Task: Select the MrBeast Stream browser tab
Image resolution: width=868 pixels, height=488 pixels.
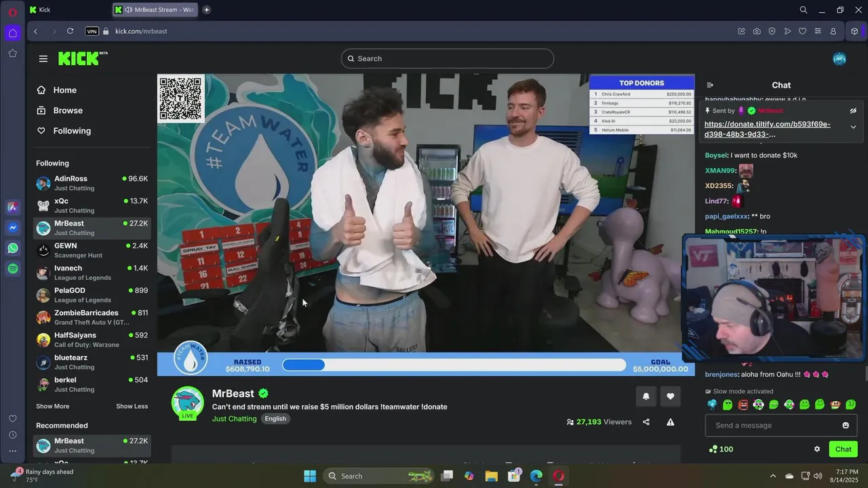Action: [156, 9]
